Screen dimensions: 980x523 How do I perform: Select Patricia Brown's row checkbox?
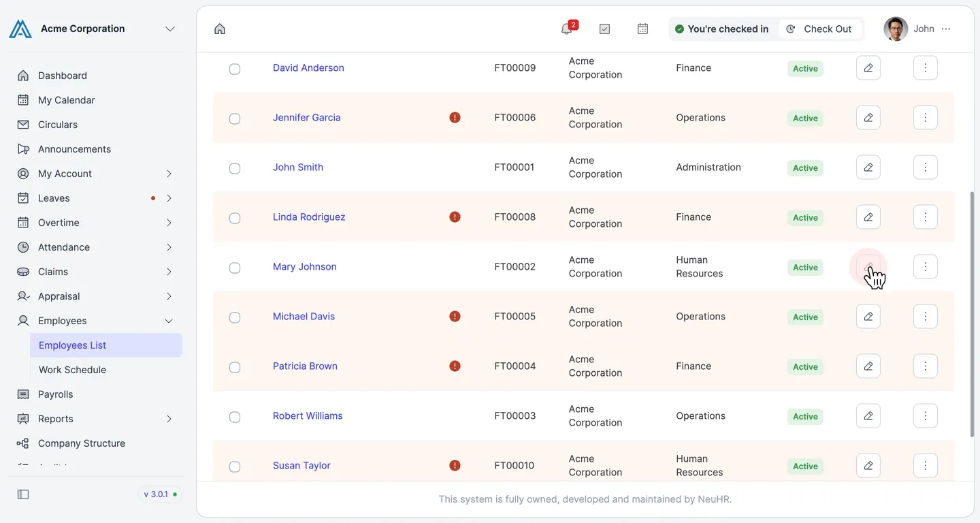[x=235, y=367]
